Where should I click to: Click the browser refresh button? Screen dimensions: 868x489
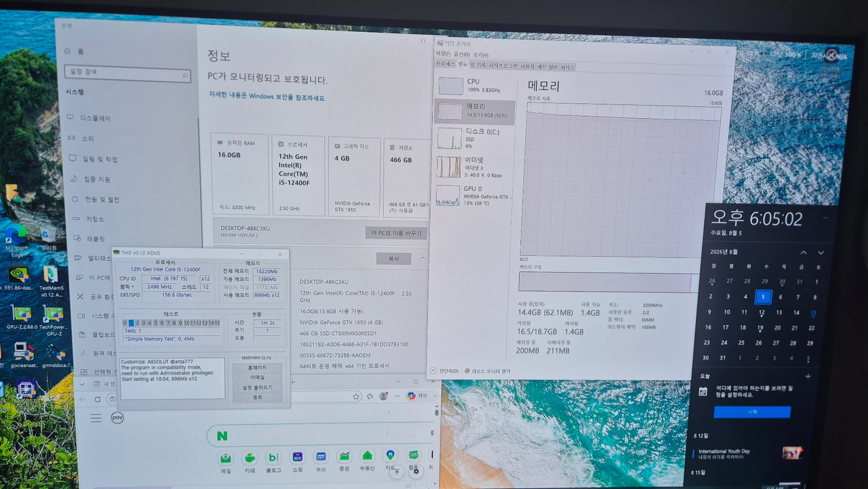(98, 398)
